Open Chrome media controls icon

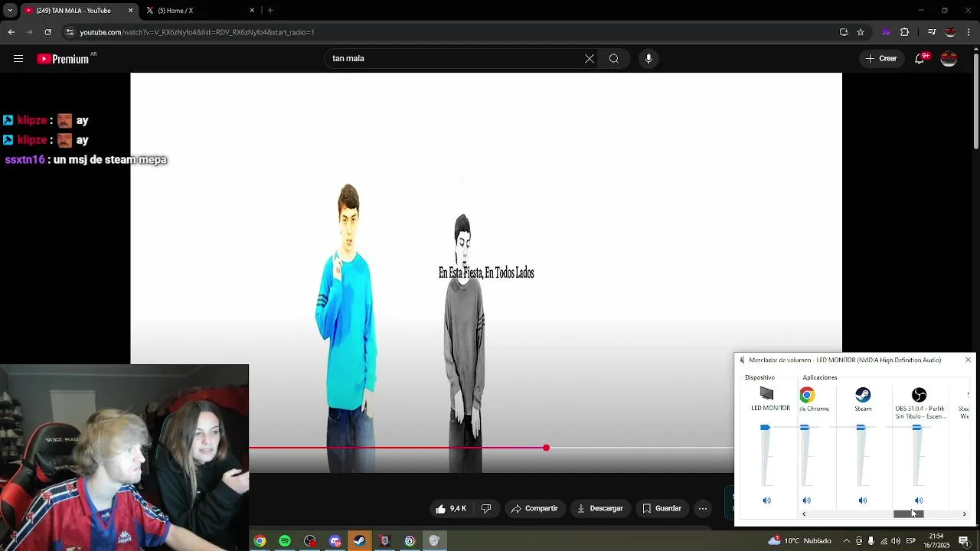click(932, 32)
